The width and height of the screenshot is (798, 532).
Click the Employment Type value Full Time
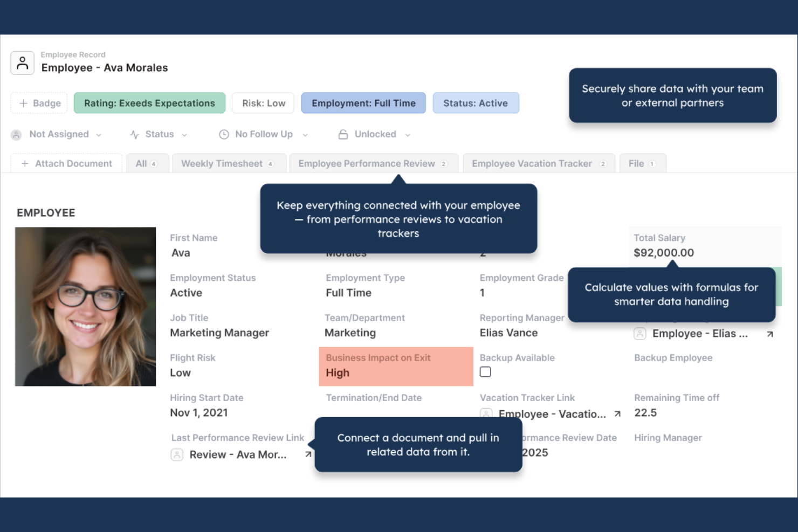point(348,293)
